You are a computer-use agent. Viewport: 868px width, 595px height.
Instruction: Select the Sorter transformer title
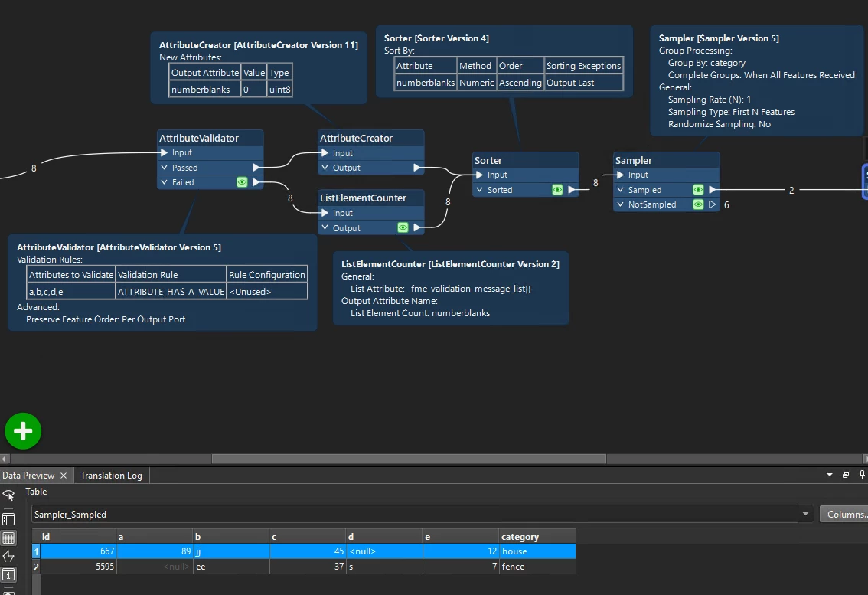(x=488, y=160)
